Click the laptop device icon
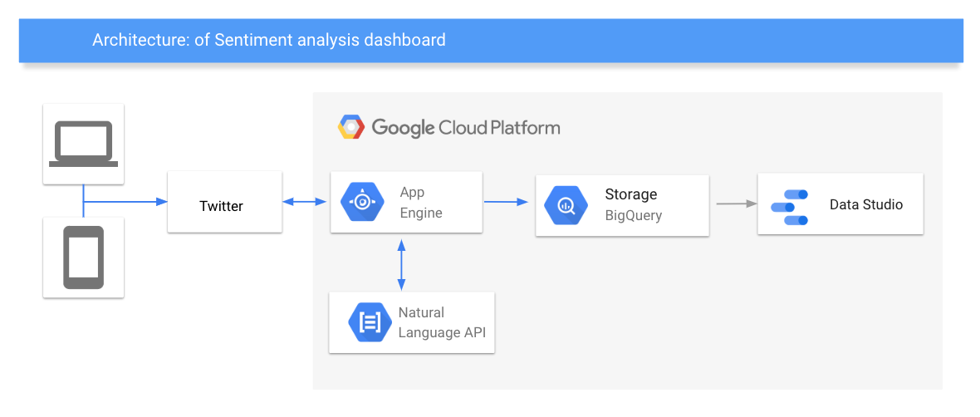 tap(84, 145)
